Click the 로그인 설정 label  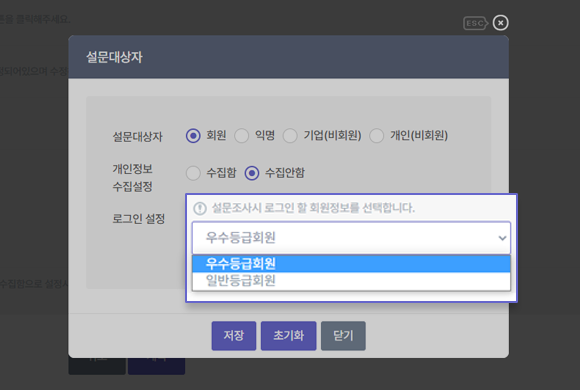[x=139, y=219]
